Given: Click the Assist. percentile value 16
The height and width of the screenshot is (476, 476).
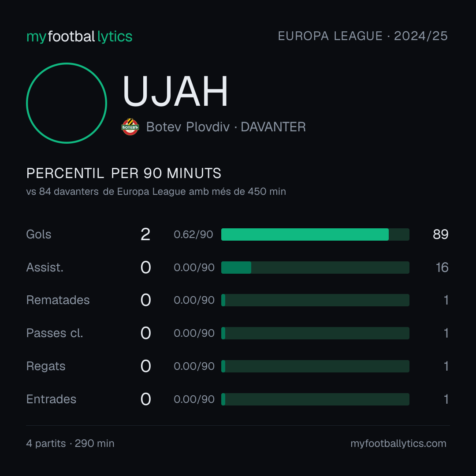Looking at the screenshot, I should click(x=442, y=268).
